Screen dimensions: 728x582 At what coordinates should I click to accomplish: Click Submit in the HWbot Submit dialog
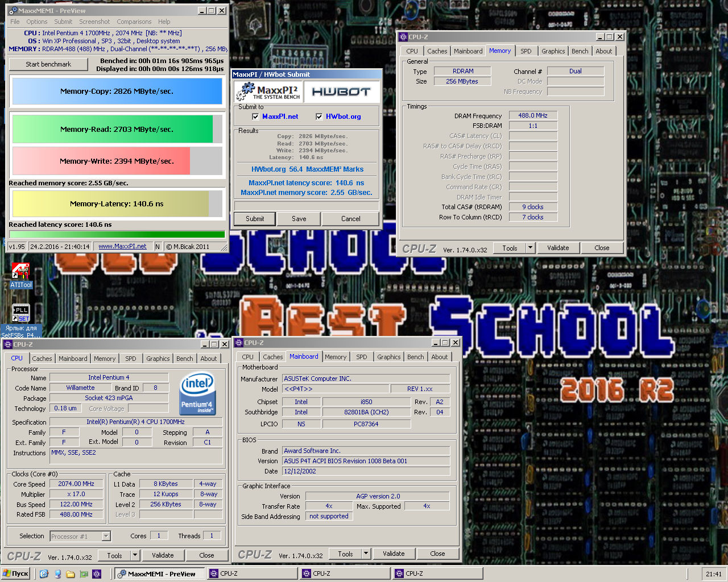255,219
